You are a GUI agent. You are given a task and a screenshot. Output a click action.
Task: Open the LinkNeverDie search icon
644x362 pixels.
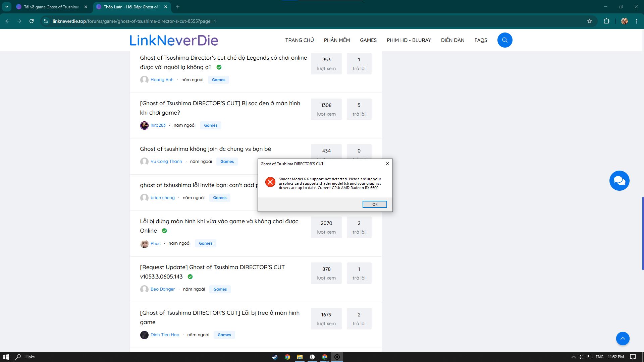pyautogui.click(x=505, y=40)
